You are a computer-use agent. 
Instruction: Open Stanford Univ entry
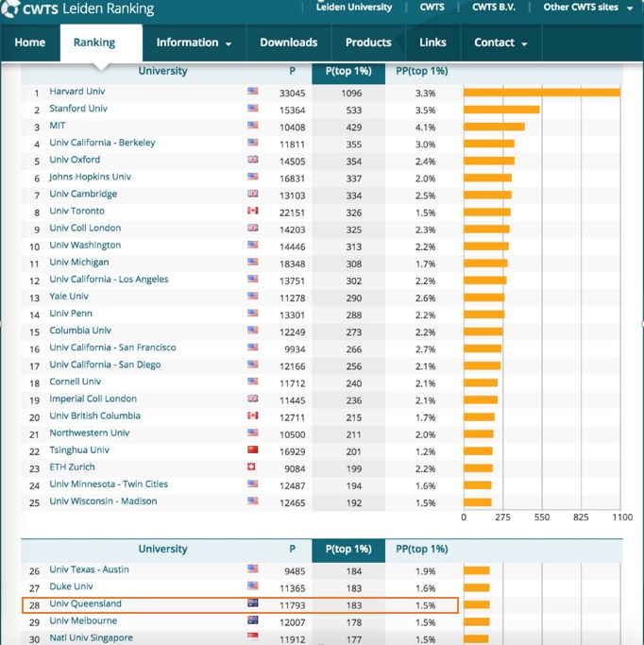pyautogui.click(x=78, y=109)
